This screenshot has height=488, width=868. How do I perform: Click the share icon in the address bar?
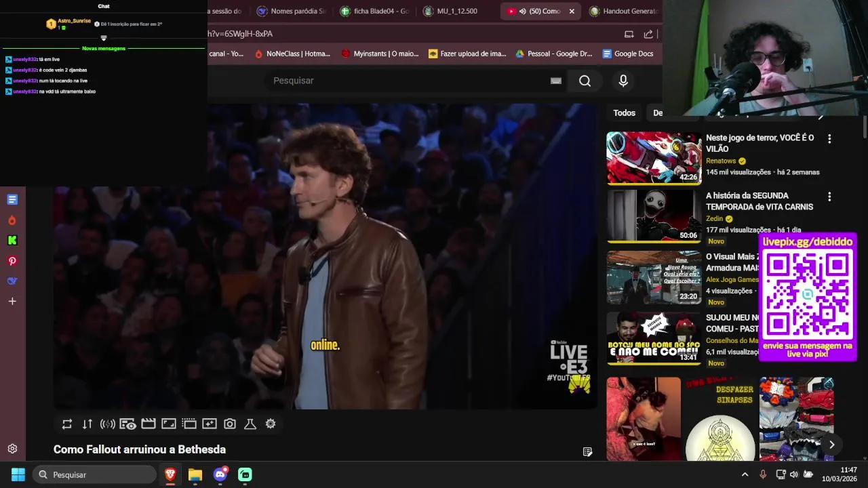648,34
